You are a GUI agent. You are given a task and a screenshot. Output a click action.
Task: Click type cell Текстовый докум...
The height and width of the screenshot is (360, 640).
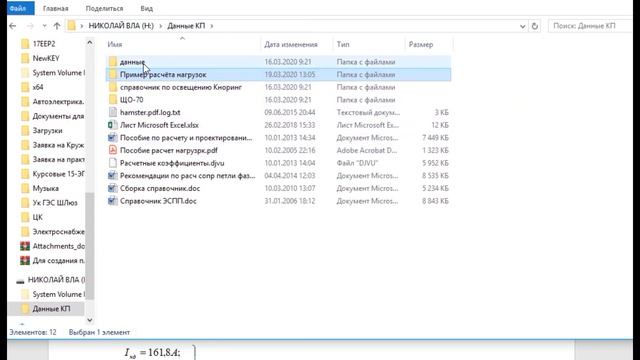pyautogui.click(x=368, y=113)
